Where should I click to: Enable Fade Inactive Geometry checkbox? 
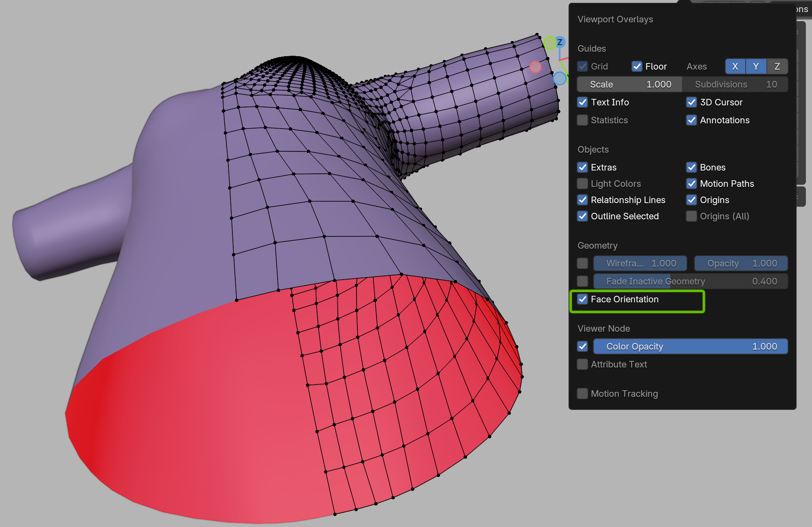(x=583, y=281)
